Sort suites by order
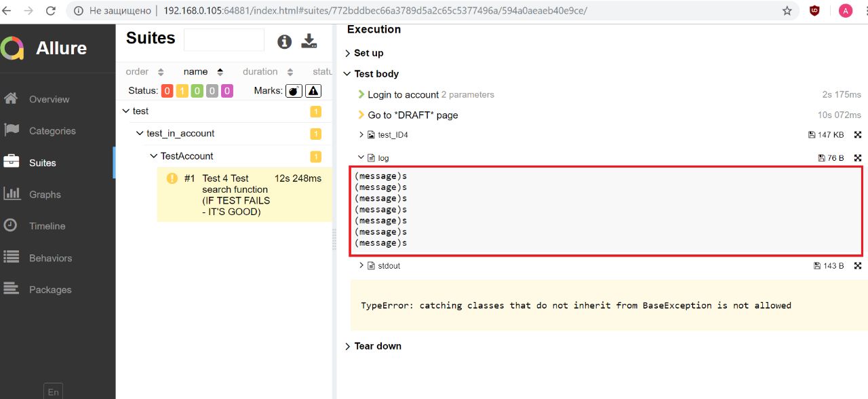 (144, 71)
